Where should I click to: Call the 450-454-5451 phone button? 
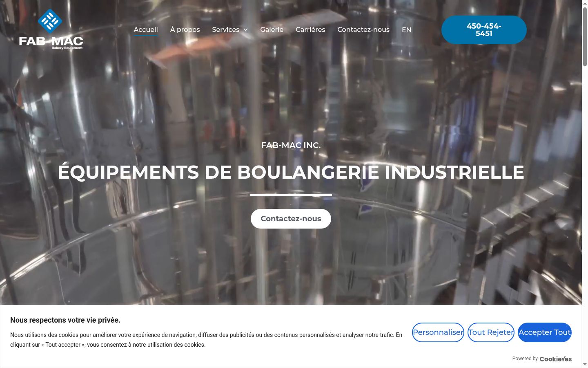(x=484, y=30)
